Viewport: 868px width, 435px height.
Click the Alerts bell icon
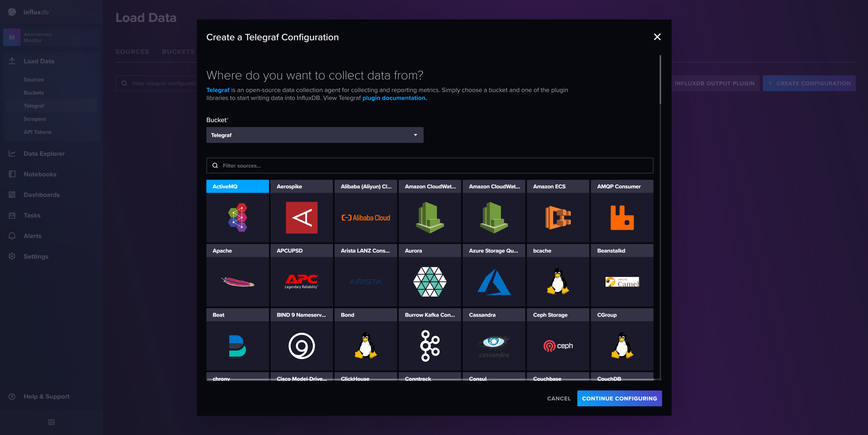(12, 236)
